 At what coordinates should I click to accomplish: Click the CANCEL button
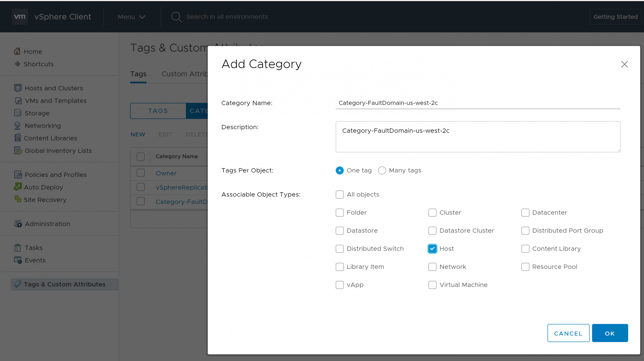(568, 333)
